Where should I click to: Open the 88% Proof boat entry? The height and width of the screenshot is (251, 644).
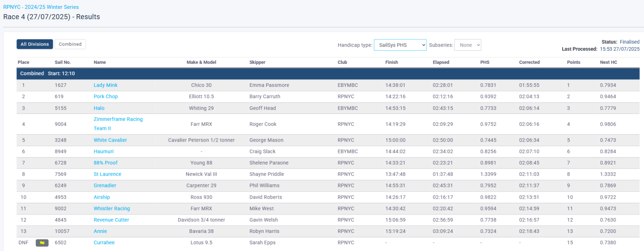105,163
